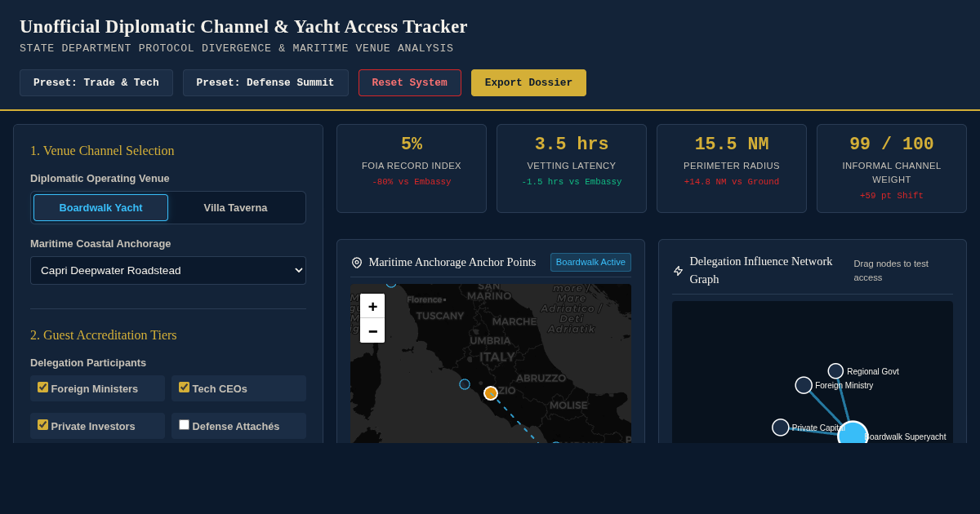The width and height of the screenshot is (980, 514).
Task: Select the Foreign Ministry network node
Action: [804, 385]
